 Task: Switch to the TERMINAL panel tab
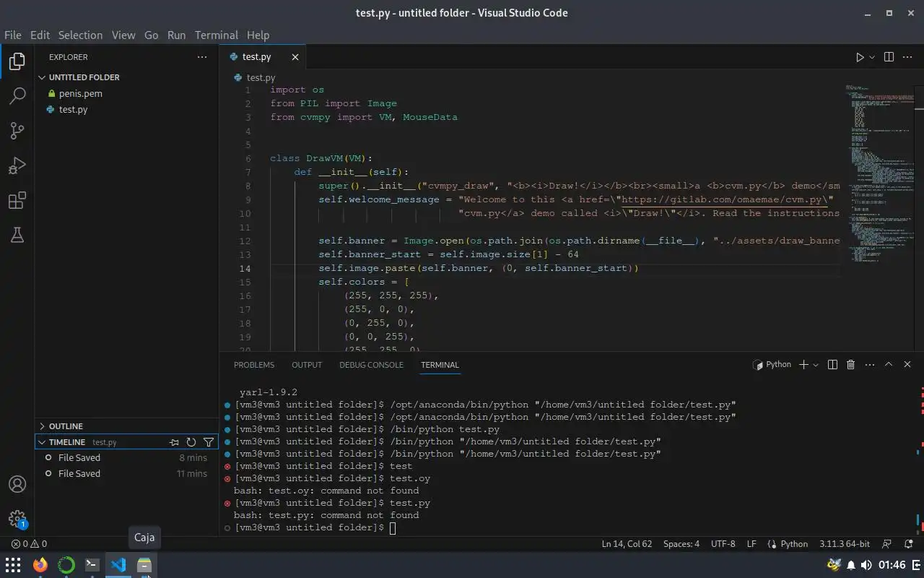[440, 365]
